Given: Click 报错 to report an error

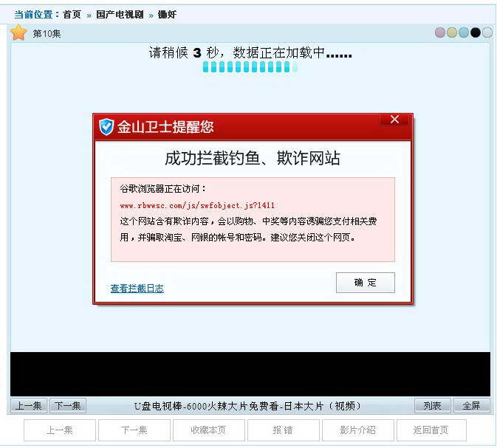Looking at the screenshot, I should point(282,430).
